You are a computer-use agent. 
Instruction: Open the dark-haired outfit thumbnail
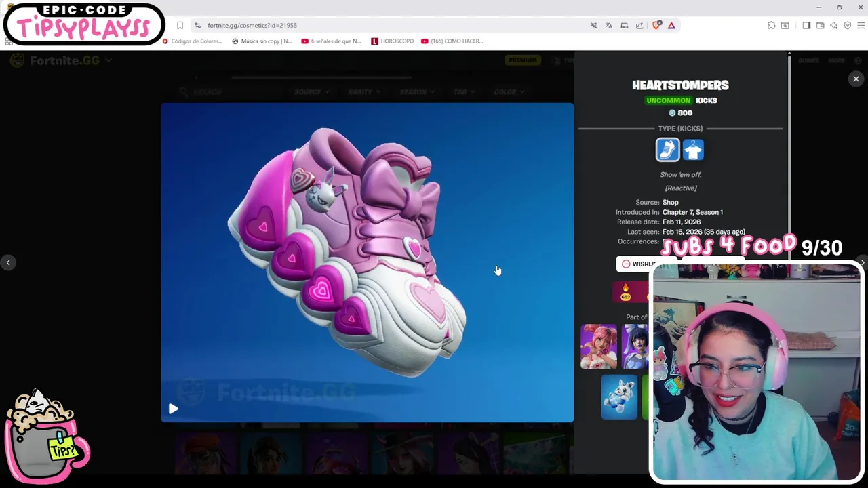[636, 346]
